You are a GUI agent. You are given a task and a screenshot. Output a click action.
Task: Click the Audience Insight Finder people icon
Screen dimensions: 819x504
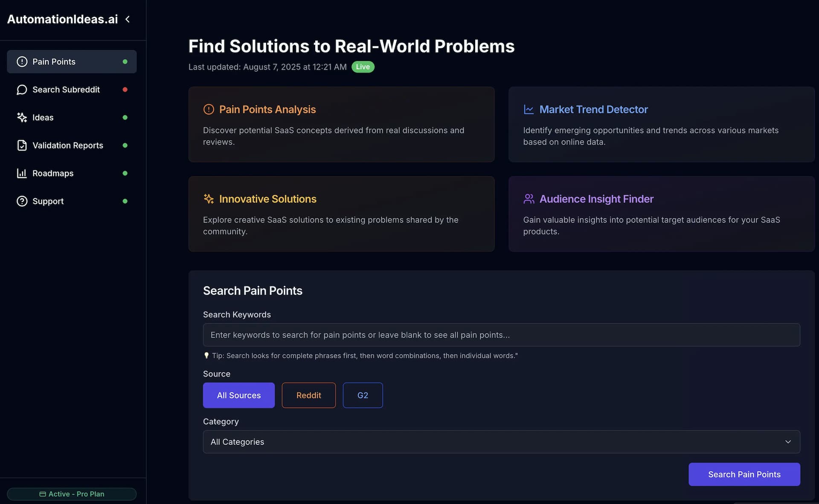529,199
